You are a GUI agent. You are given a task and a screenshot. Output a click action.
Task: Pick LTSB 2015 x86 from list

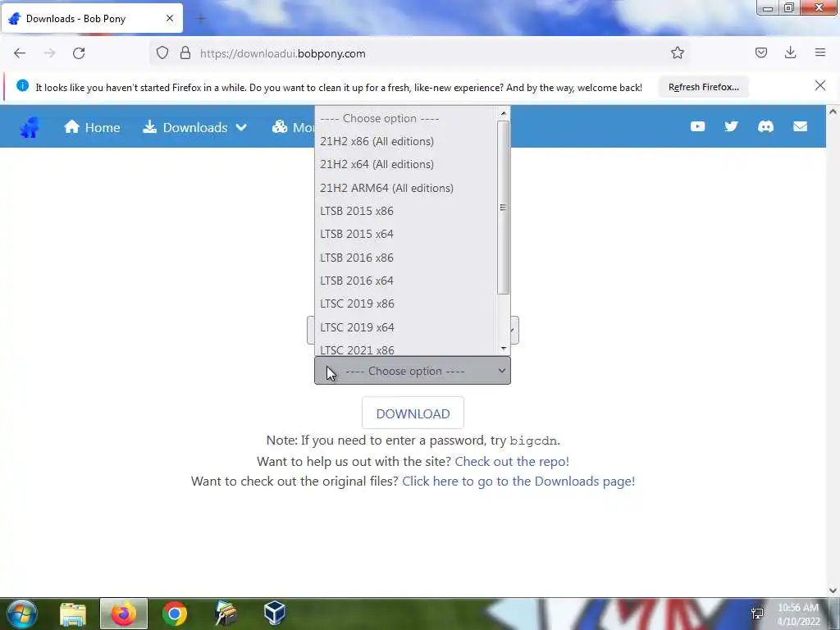(x=405, y=211)
